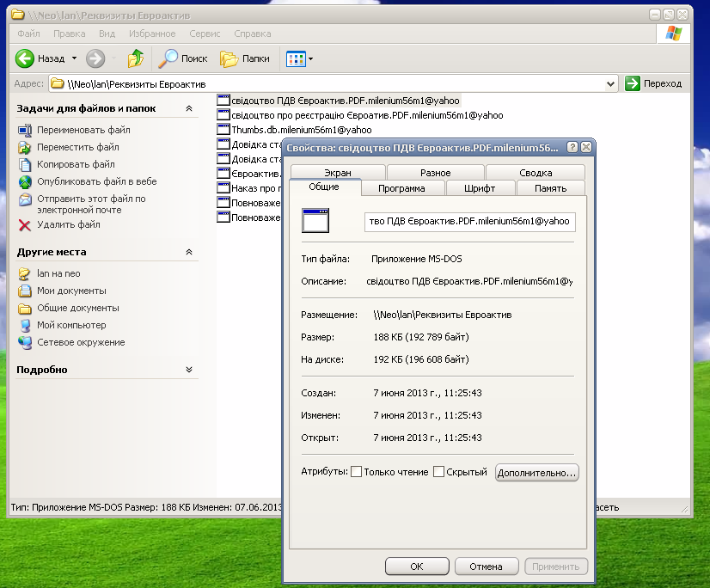Toggle the Folders (Папки) pane button
This screenshot has width=710, height=588.
click(x=245, y=58)
